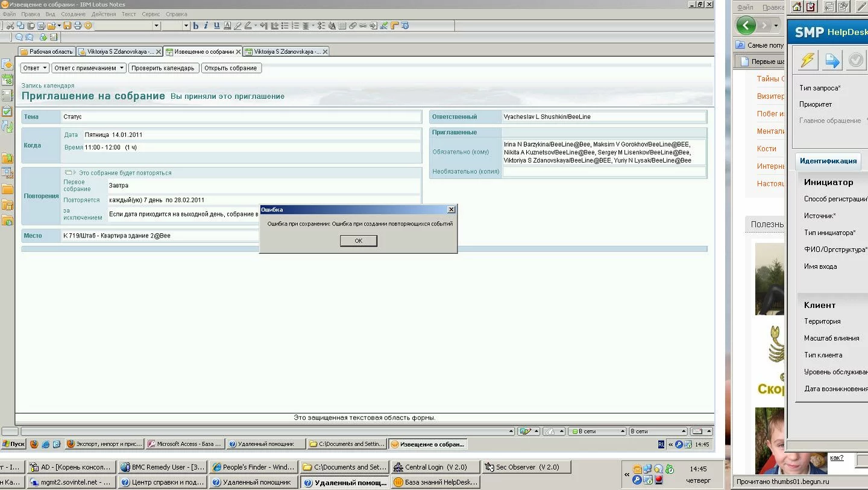
Task: Open the To Do sidebar icon
Action: (7, 111)
